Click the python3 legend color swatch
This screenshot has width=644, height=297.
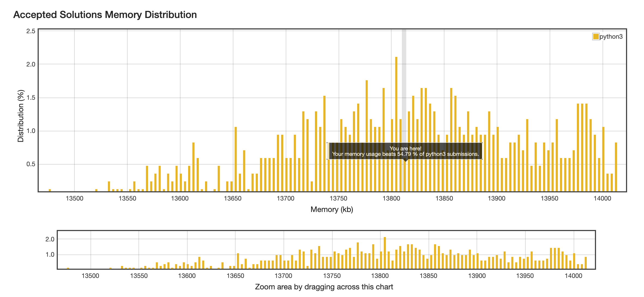596,37
